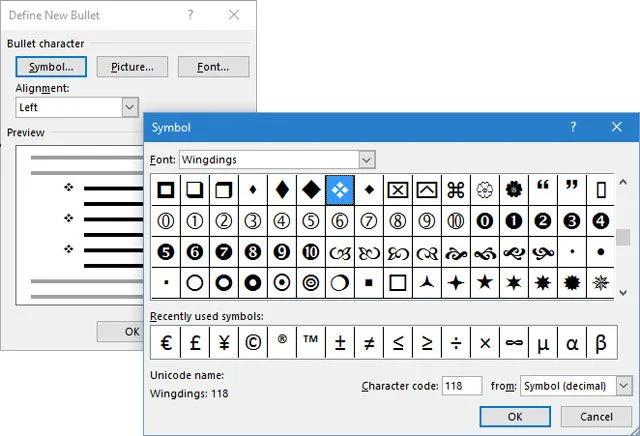640x436 pixels.
Task: Select the circled number 5 symbol
Action: point(310,220)
